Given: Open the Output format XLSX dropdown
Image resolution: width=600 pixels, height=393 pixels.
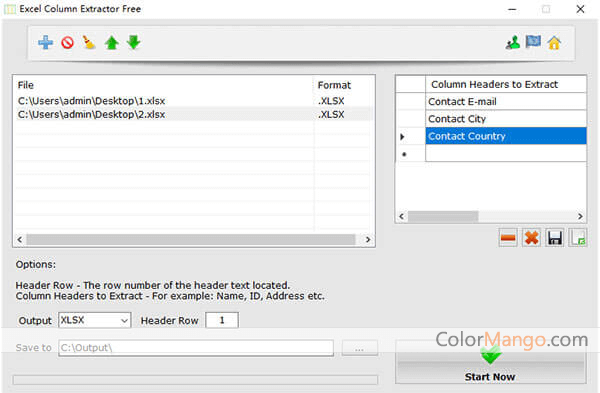Looking at the screenshot, I should [95, 320].
